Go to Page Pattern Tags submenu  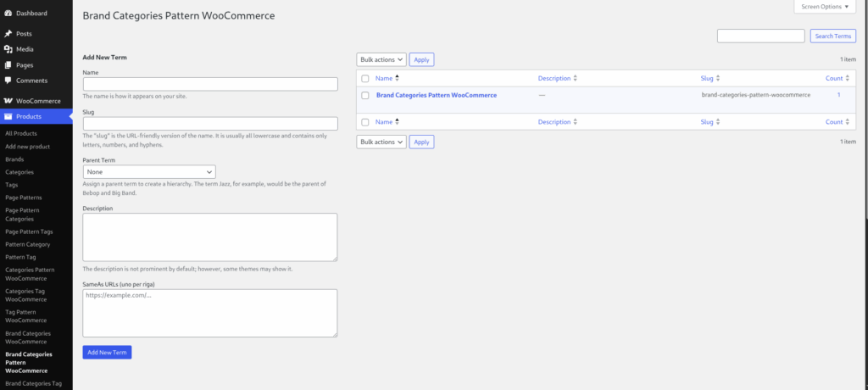[30, 231]
